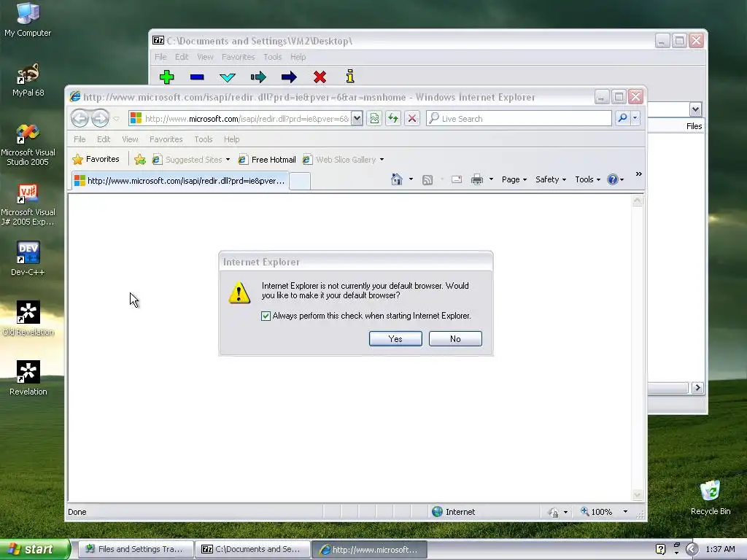Click the 7-Zip Extract blue minus icon
This screenshot has width=747, height=560.
197,77
